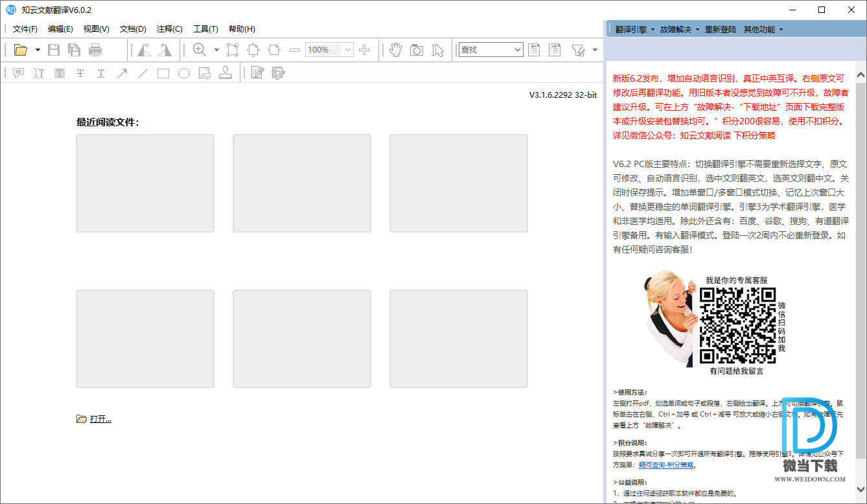Click the Save icon in toolbar
This screenshot has height=504, width=867.
coord(54,50)
